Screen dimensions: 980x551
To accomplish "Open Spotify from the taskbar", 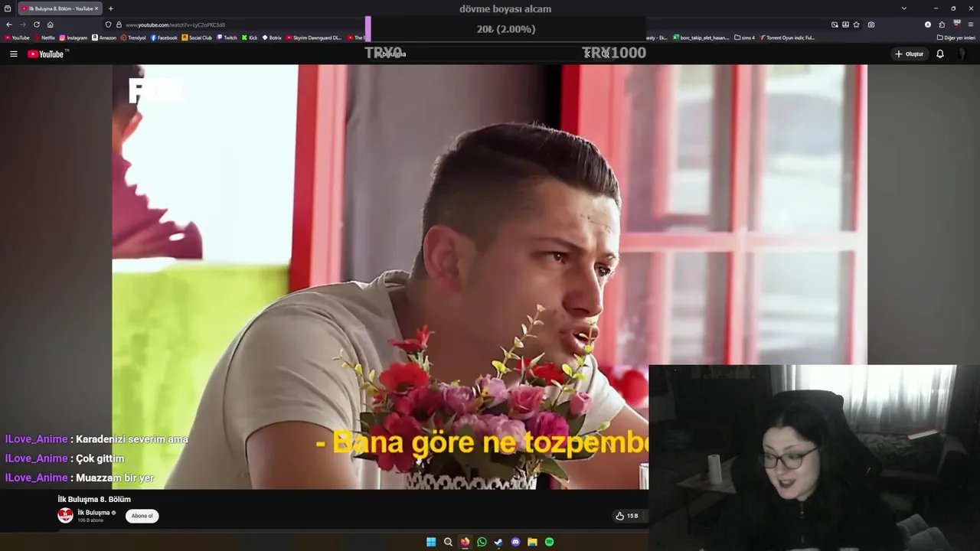I will click(x=549, y=542).
